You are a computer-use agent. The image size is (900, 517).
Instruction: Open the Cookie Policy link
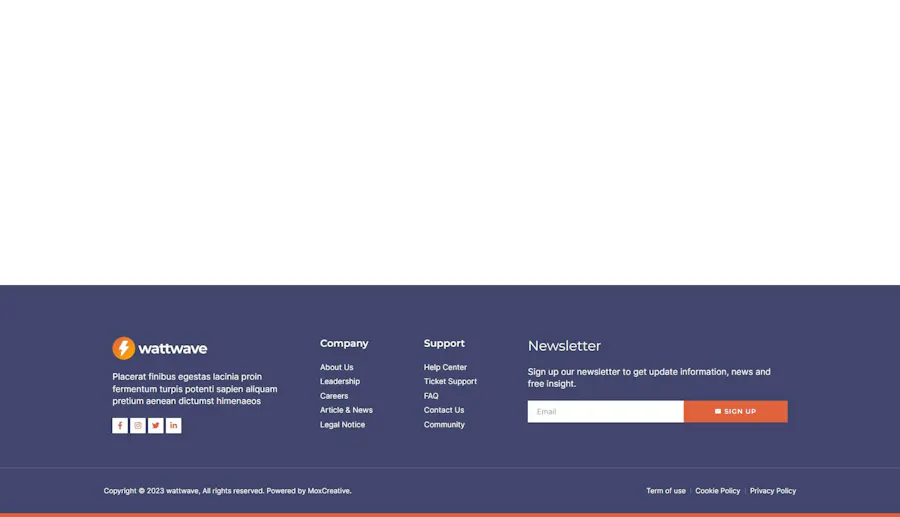(717, 491)
